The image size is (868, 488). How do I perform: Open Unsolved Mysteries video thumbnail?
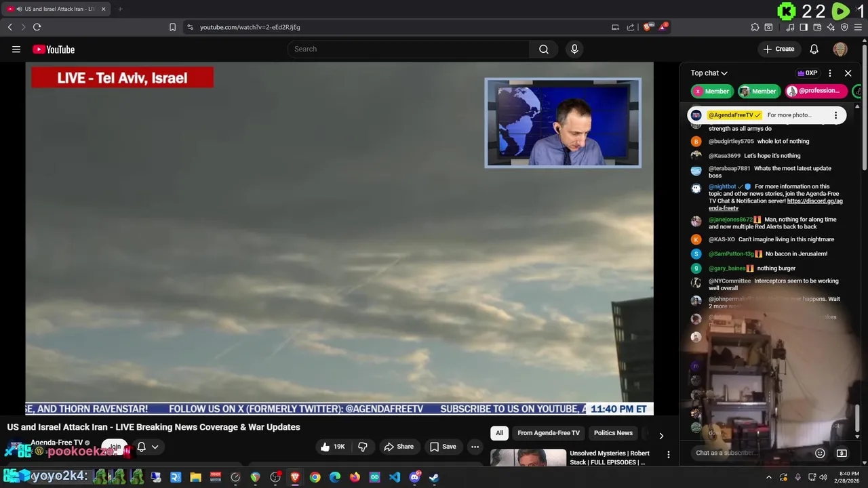528,457
